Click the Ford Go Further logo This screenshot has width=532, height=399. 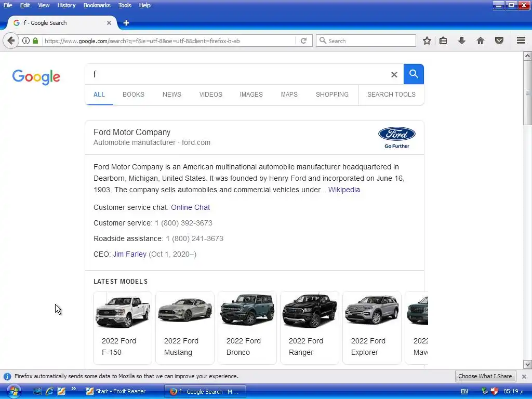tap(396, 138)
